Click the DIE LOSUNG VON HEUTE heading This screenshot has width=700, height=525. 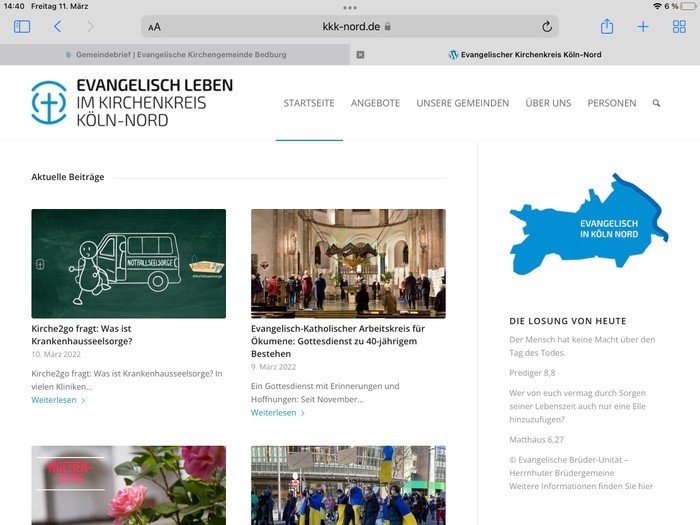point(567,321)
